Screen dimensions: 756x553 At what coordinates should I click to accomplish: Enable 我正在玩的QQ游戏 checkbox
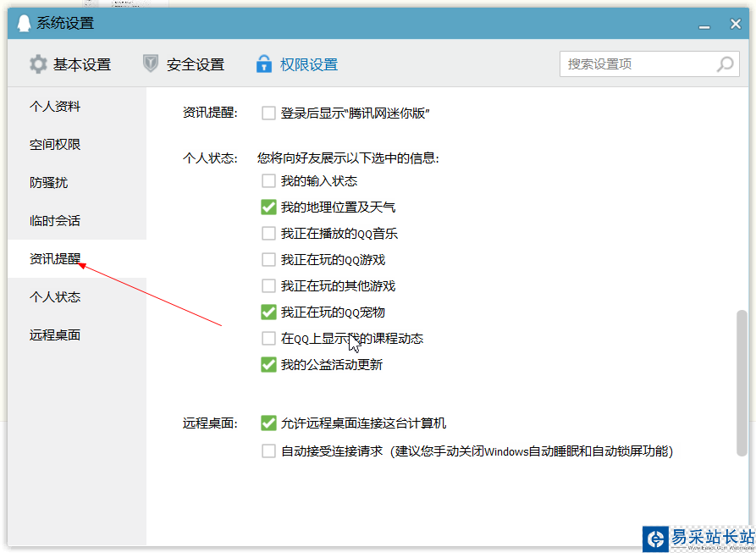coord(268,260)
